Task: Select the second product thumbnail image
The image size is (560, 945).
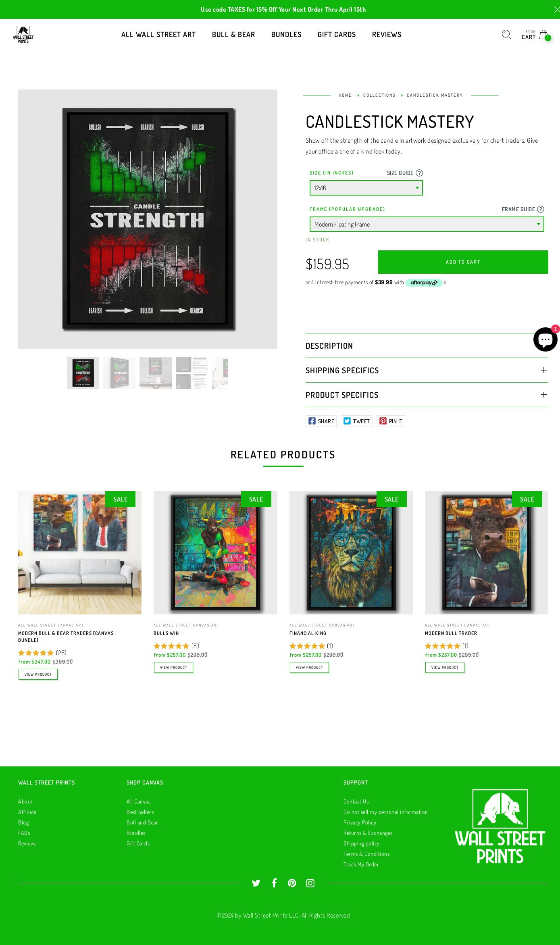Action: [x=119, y=373]
